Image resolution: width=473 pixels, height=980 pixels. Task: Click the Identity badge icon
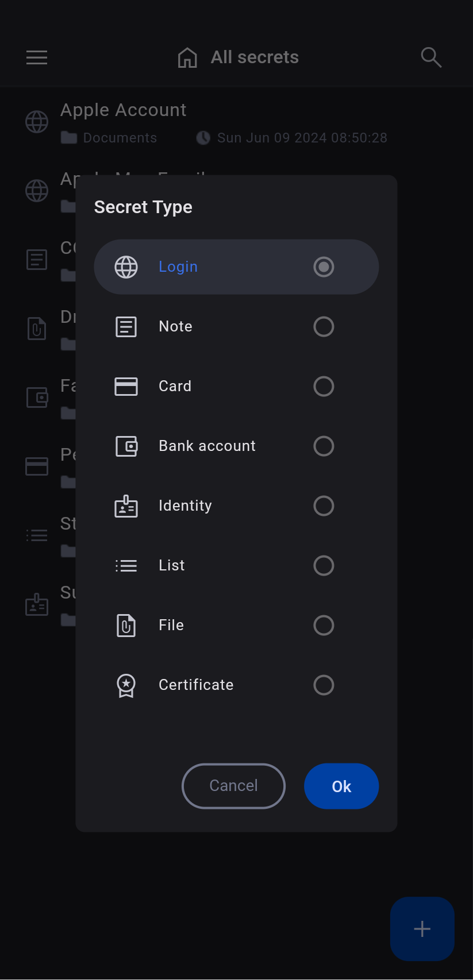click(126, 506)
